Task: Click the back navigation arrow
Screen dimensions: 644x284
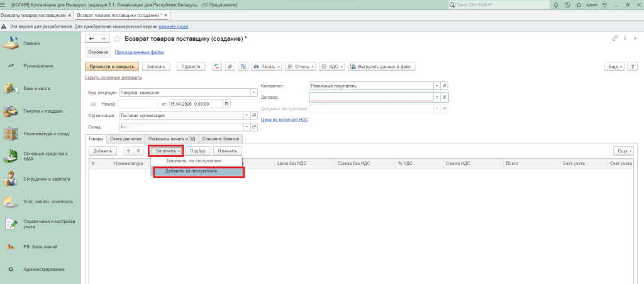Action: (92, 39)
